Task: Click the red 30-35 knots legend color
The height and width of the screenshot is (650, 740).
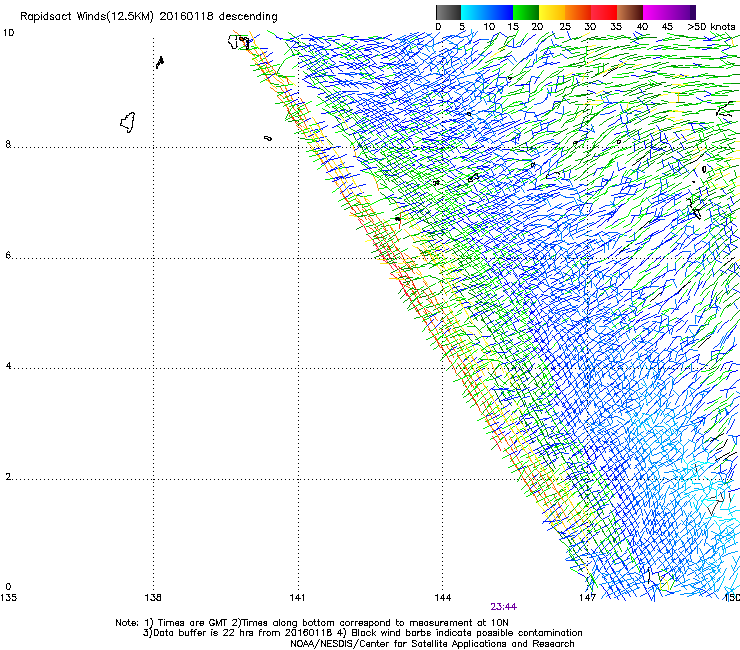Action: 604,12
